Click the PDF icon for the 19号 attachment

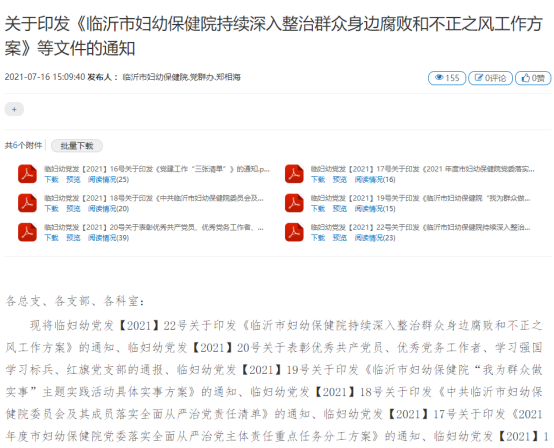click(x=294, y=203)
